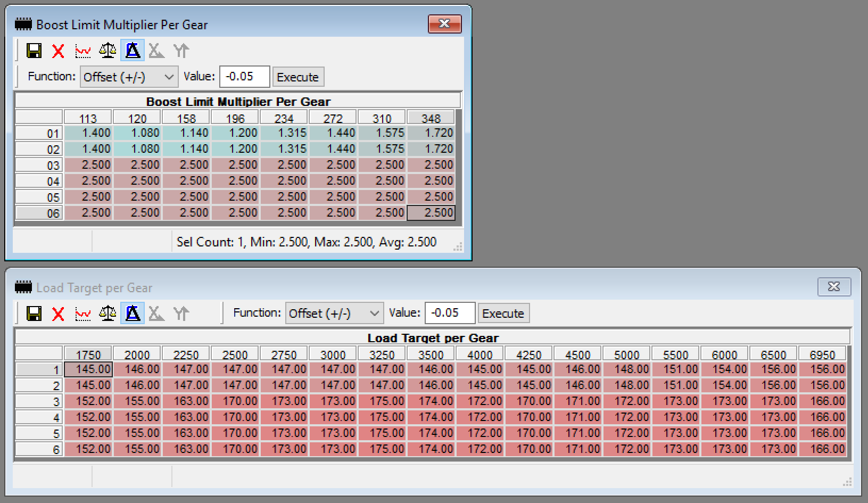The height and width of the screenshot is (503, 868).
Task: Save the Boost Limit Multiplier table via floppy icon
Action: coord(34,51)
